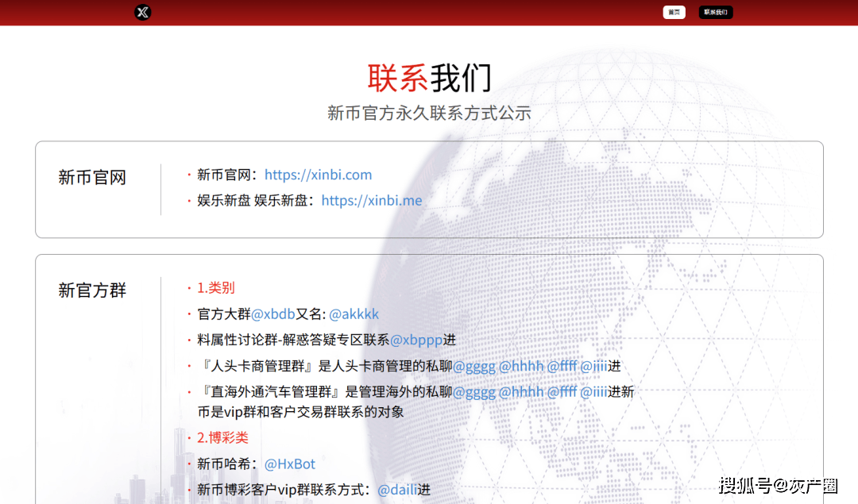The image size is (858, 504).
Task: Open the @akkkk alias link
Action: (354, 314)
